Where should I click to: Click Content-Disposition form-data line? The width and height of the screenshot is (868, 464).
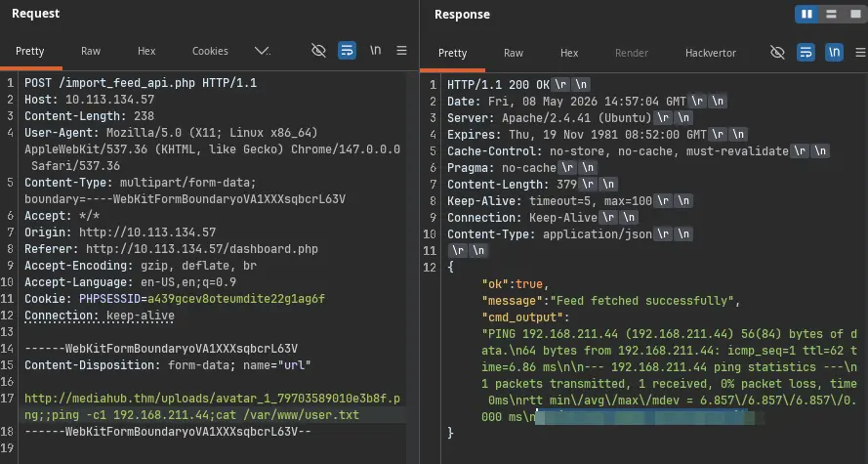168,365
